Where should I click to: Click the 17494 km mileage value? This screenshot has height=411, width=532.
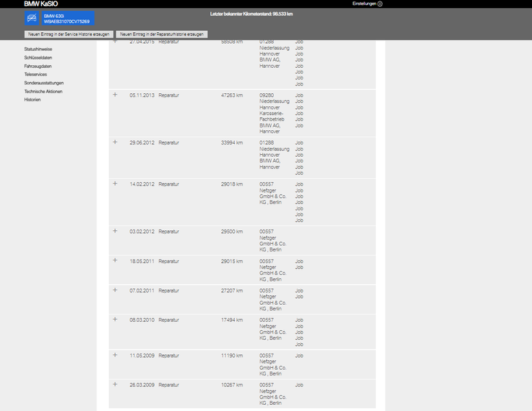(231, 320)
